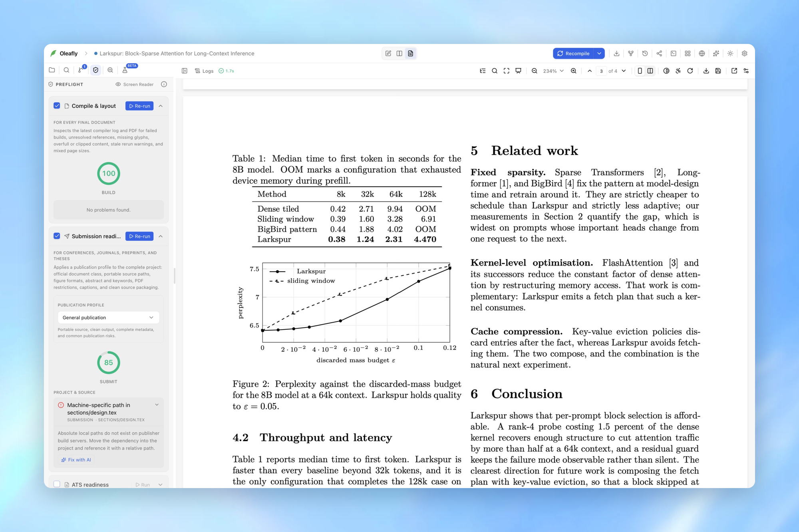The height and width of the screenshot is (532, 799).
Task: Open version history clock icon
Action: pos(645,54)
